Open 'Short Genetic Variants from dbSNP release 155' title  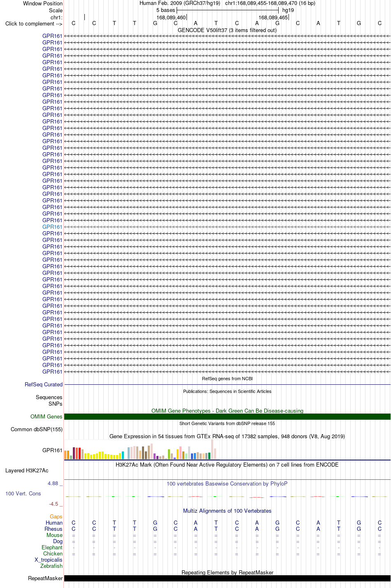tap(227, 423)
